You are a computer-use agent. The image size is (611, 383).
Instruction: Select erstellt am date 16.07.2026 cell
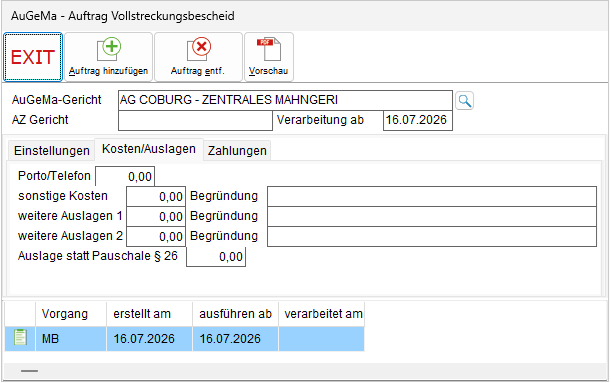[149, 339]
